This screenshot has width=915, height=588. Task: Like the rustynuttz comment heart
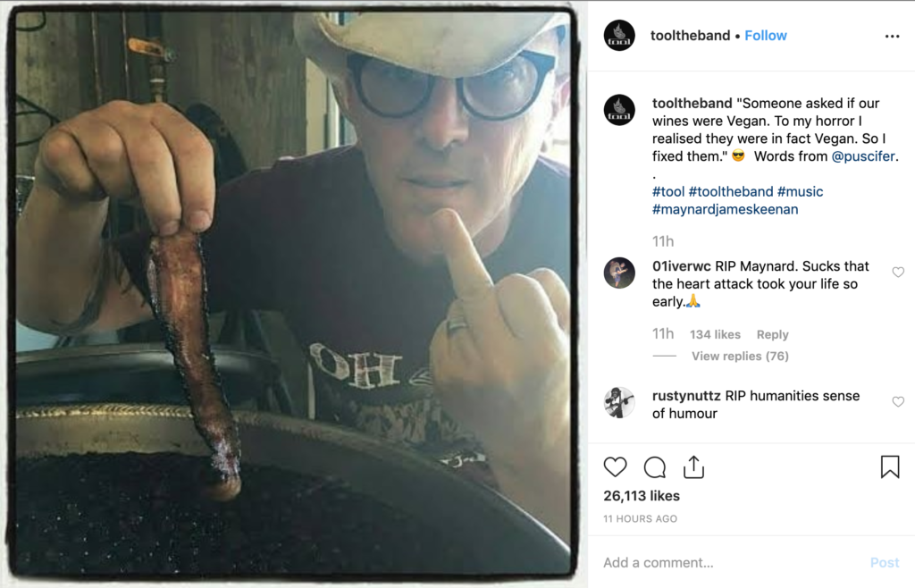[x=898, y=402]
